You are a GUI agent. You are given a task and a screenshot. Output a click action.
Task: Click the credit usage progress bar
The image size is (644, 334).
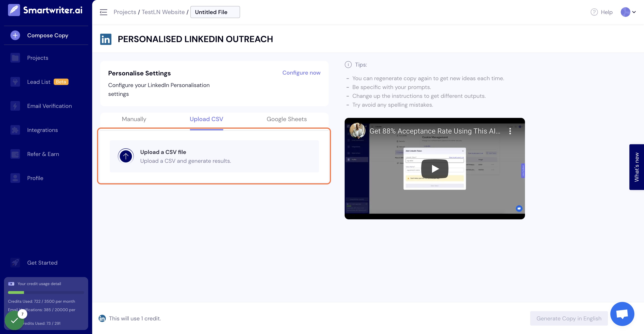click(x=46, y=292)
